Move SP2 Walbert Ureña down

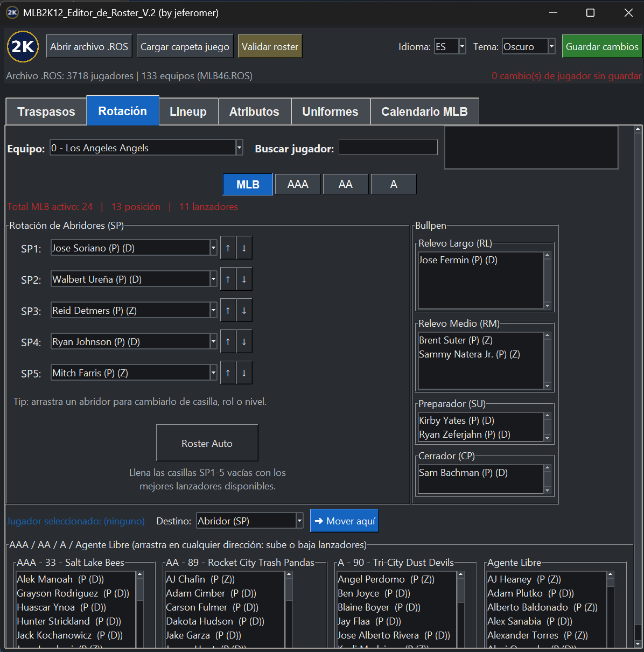click(x=244, y=279)
